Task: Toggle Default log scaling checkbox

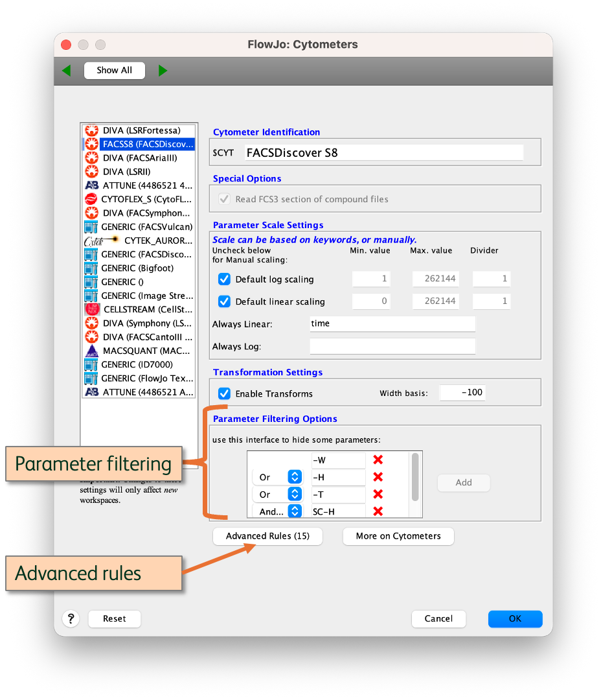Action: click(x=225, y=279)
